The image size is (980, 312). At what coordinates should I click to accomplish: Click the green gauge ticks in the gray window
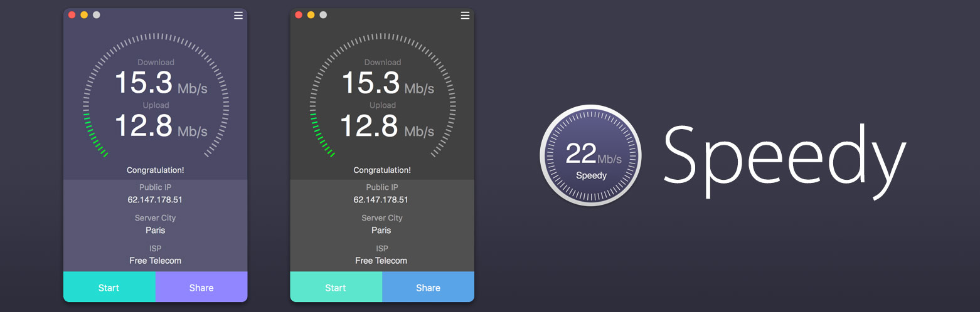click(x=321, y=138)
